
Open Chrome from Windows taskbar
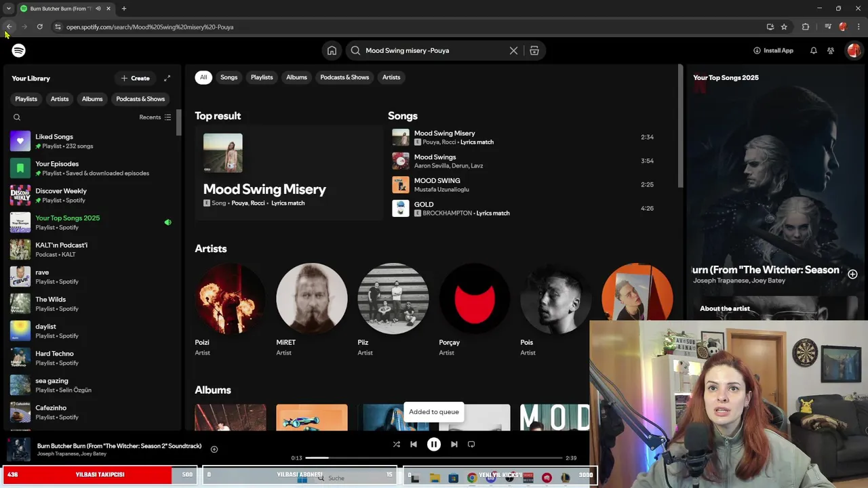(x=472, y=478)
